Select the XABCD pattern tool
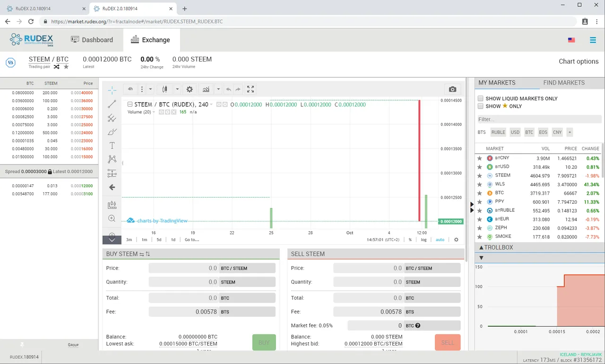Viewport: 605px width, 364px height. pyautogui.click(x=112, y=159)
